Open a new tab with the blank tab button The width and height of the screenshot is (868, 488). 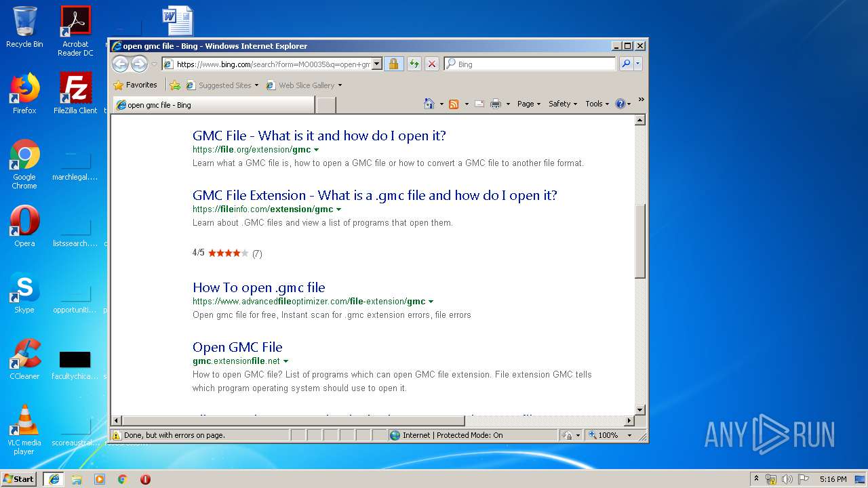click(x=326, y=105)
